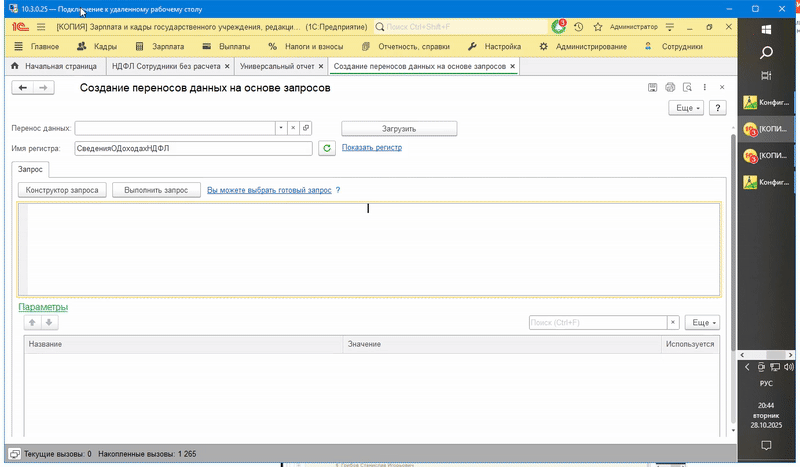800x467 pixels.
Task: Open Показать регистр link
Action: 372,148
